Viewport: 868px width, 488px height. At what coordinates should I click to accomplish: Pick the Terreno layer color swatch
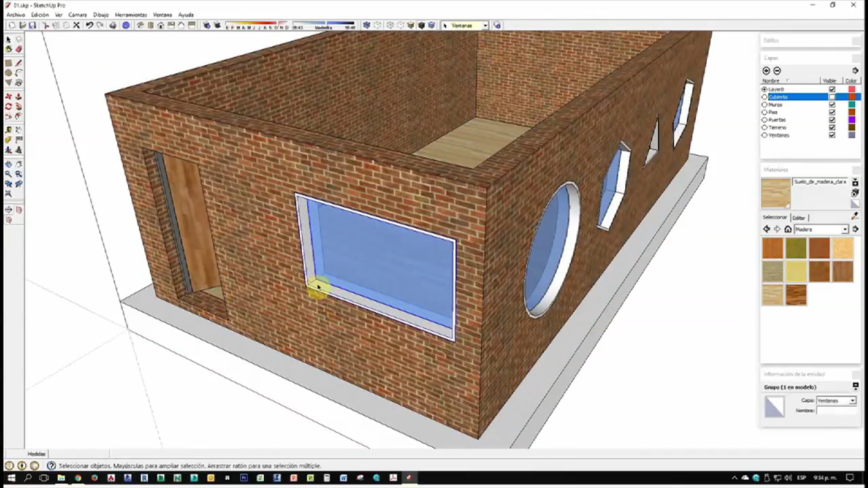point(852,128)
